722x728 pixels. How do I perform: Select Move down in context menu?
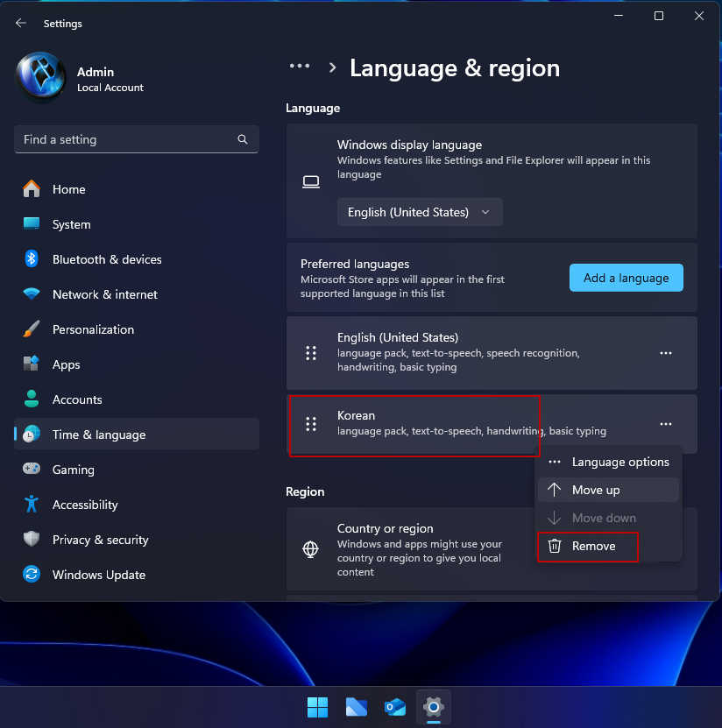[x=608, y=518]
